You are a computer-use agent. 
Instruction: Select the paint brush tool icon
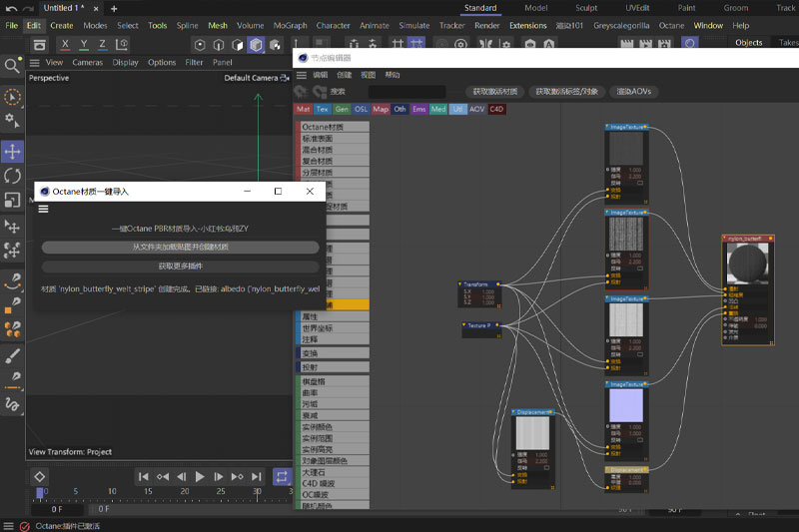12,356
